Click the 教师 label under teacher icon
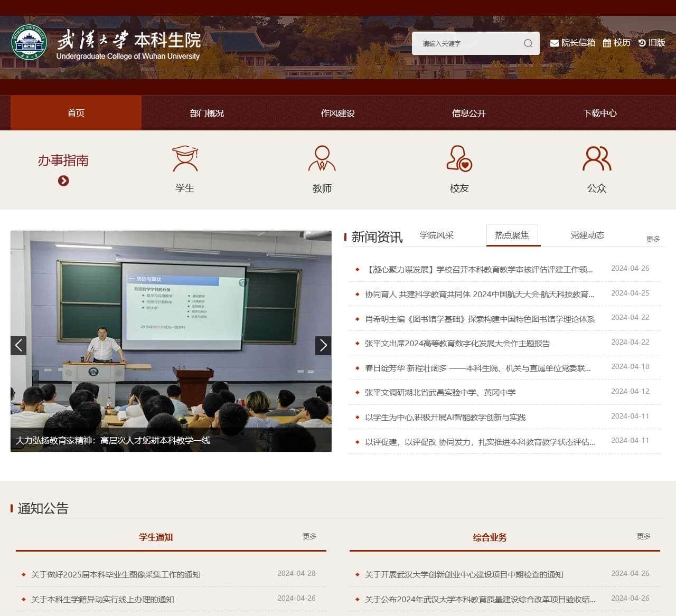The image size is (676, 616). point(322,188)
